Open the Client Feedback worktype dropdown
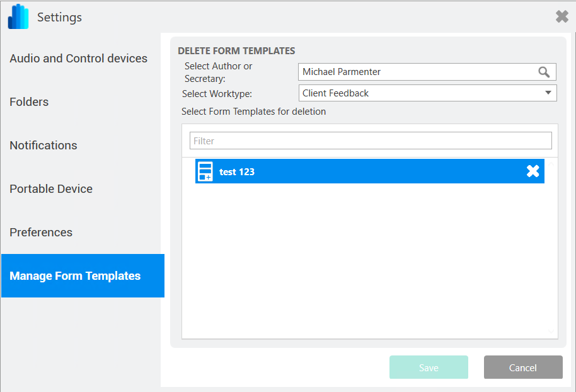The height and width of the screenshot is (392, 576). pyautogui.click(x=427, y=93)
